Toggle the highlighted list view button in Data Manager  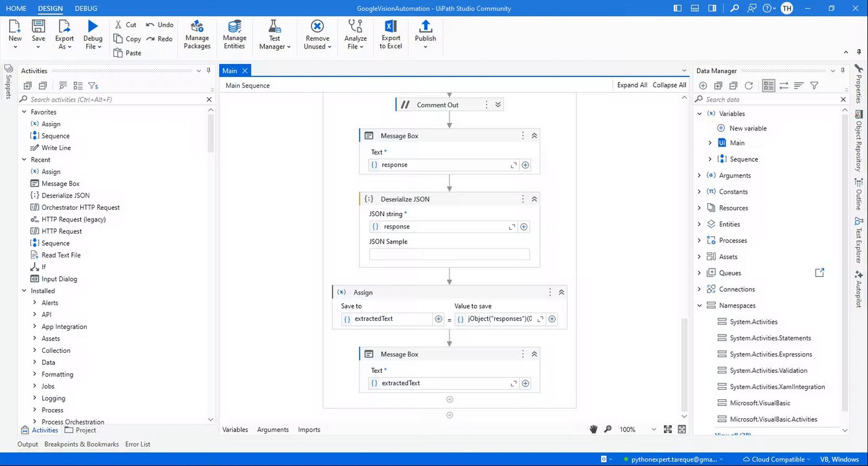pos(768,85)
